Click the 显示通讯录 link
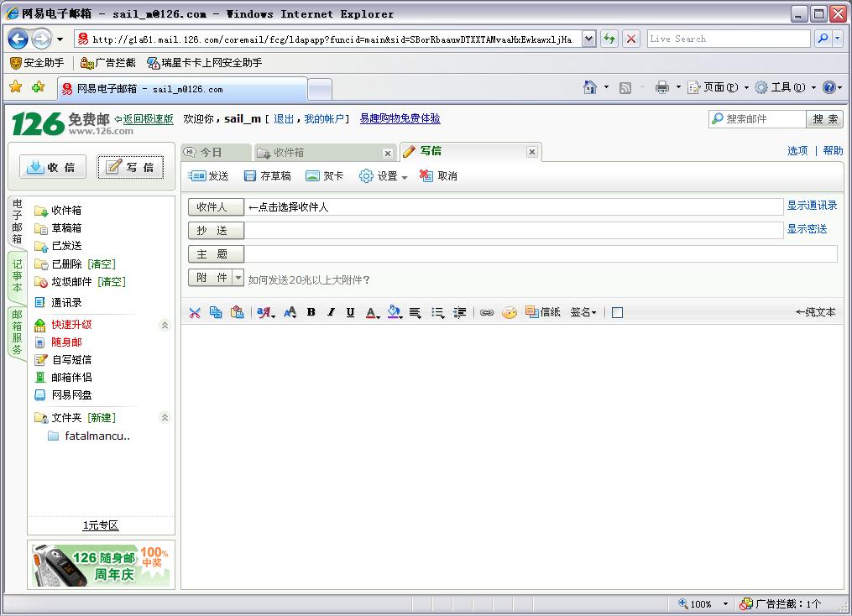This screenshot has width=852, height=616. (812, 206)
